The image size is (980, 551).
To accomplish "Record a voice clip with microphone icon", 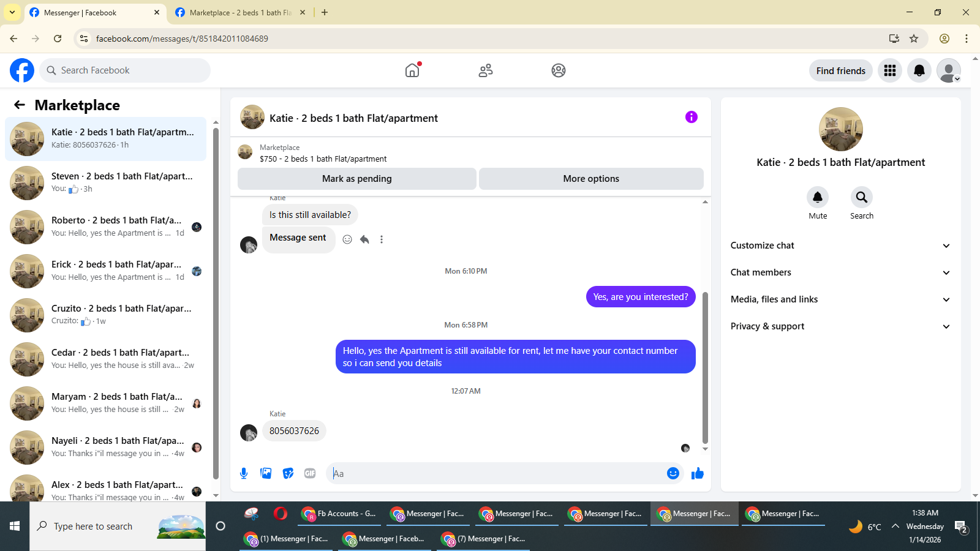I will pyautogui.click(x=244, y=473).
